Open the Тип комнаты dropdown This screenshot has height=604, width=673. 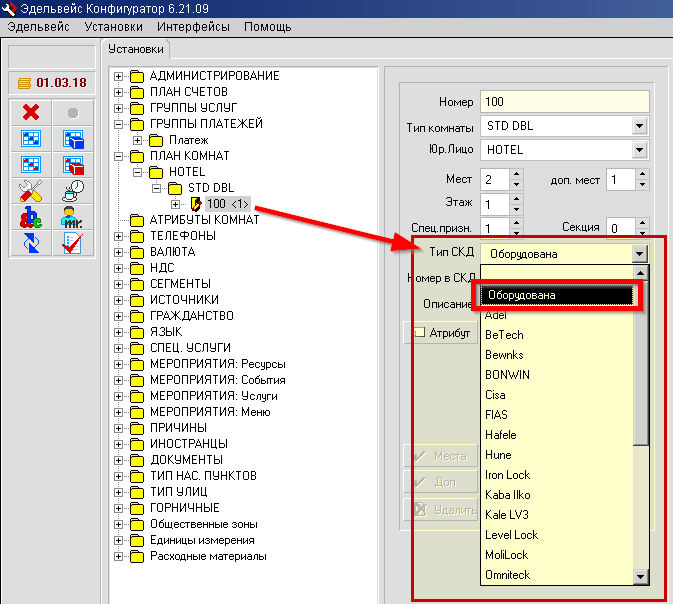(640, 126)
